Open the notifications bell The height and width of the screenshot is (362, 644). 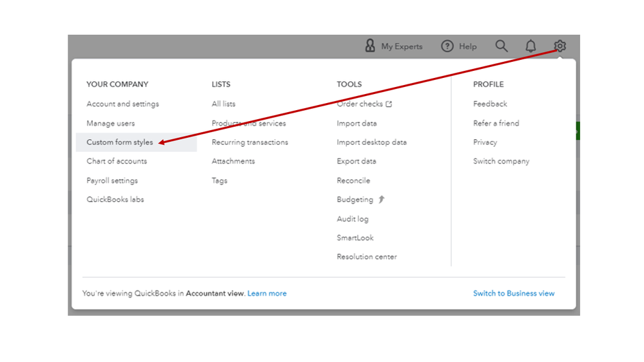[x=531, y=46]
